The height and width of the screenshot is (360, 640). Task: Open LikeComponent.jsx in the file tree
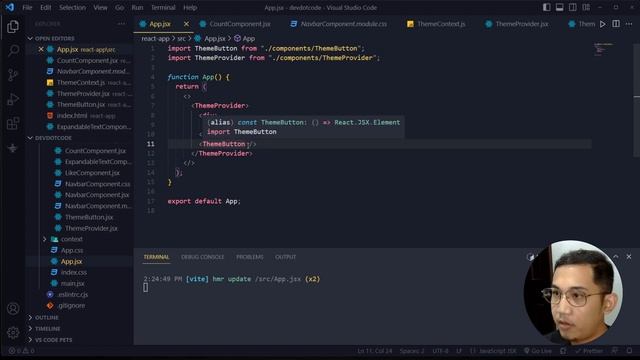[x=92, y=173]
